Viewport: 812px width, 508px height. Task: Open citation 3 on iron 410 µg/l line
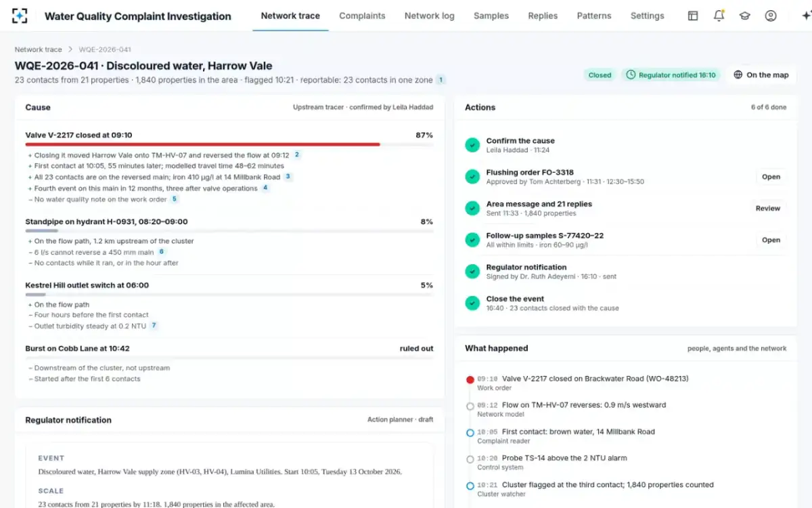pyautogui.click(x=288, y=177)
